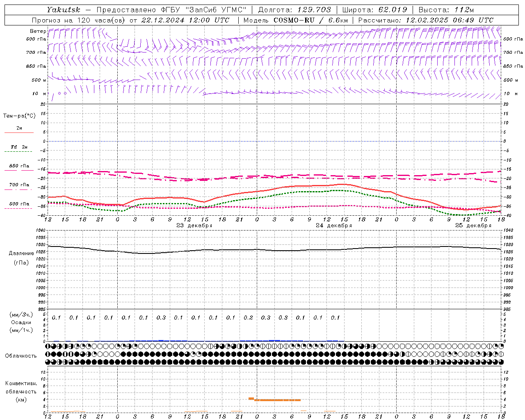
Task: Click the long orange convective cloud bar
Action: click(277, 400)
